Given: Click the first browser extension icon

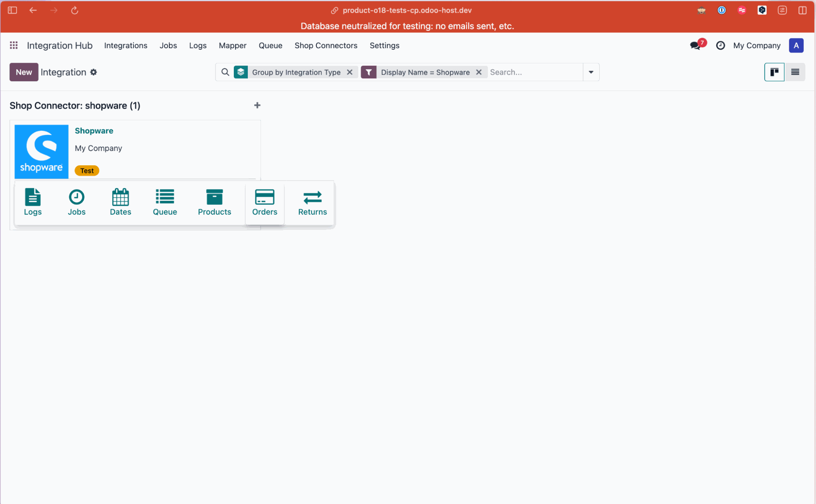Looking at the screenshot, I should pyautogui.click(x=701, y=10).
